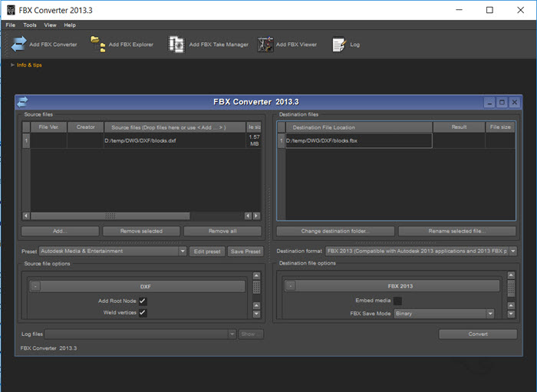Click the Remove selected button
The height and width of the screenshot is (392, 537).
coord(141,231)
